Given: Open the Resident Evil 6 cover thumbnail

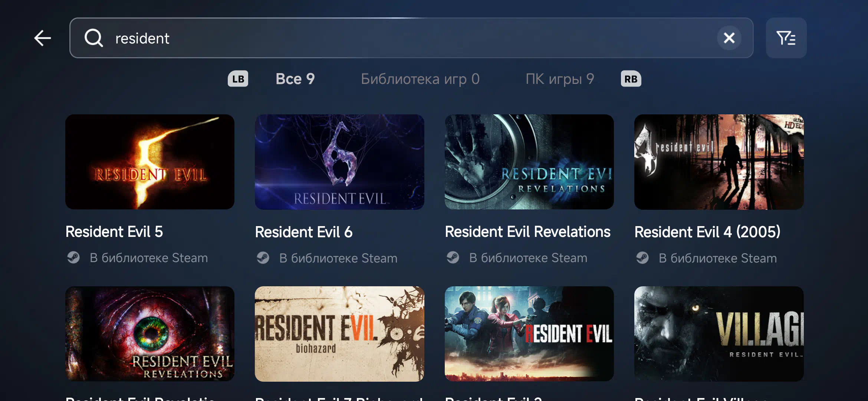Looking at the screenshot, I should click(x=339, y=162).
